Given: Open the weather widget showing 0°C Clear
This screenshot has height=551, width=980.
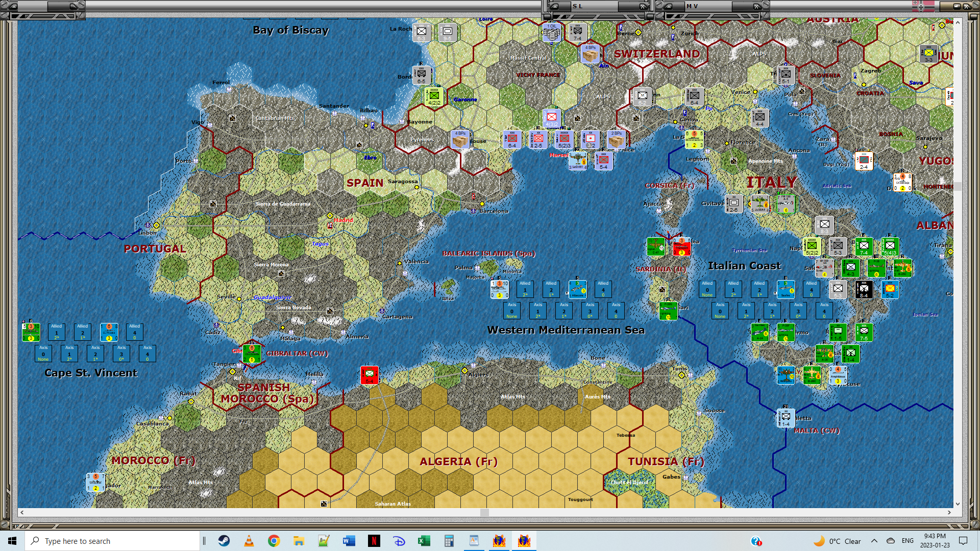Looking at the screenshot, I should coord(837,541).
